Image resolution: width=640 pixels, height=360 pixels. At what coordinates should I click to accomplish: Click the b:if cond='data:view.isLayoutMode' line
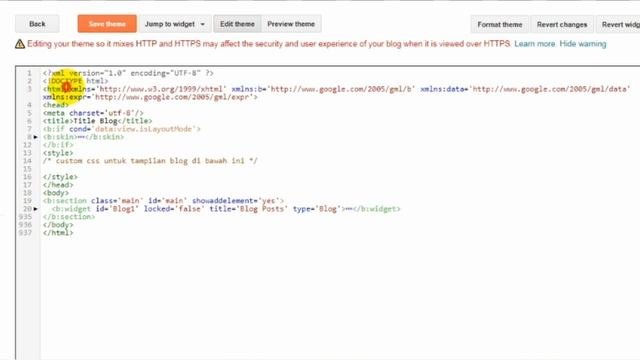[x=122, y=129]
